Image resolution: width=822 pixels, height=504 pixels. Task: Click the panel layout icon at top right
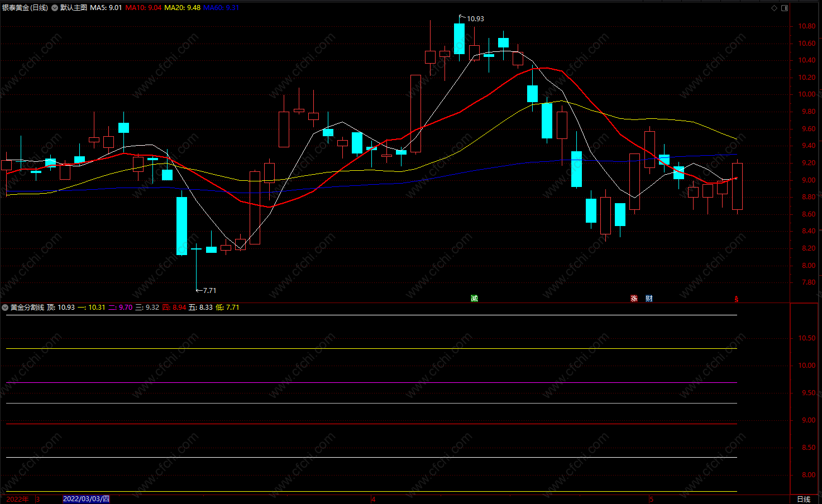click(785, 8)
